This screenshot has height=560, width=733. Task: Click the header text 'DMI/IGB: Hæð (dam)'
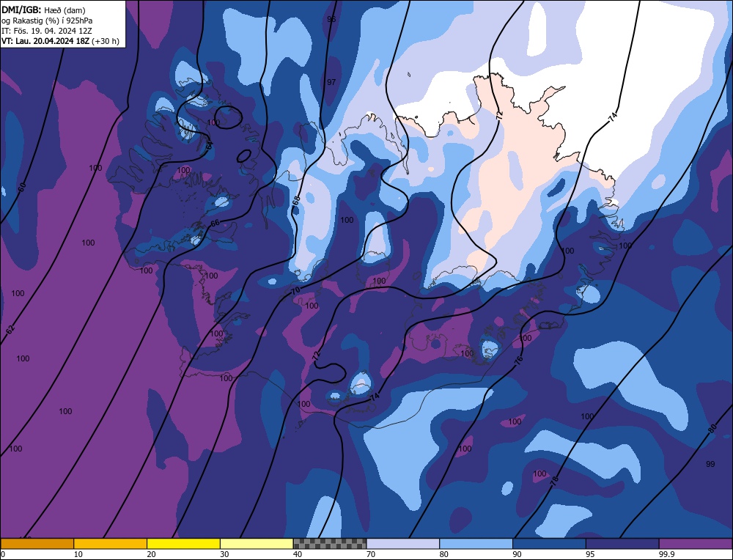tap(43, 10)
